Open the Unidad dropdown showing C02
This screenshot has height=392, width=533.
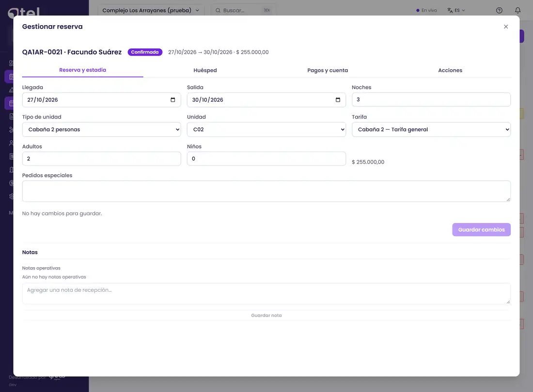pyautogui.click(x=266, y=129)
